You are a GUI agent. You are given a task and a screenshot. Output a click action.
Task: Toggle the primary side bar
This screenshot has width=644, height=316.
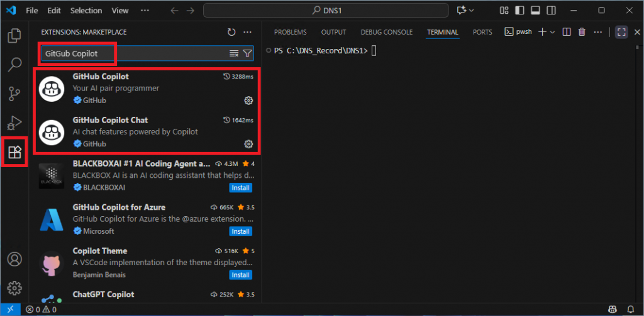pyautogui.click(x=519, y=10)
